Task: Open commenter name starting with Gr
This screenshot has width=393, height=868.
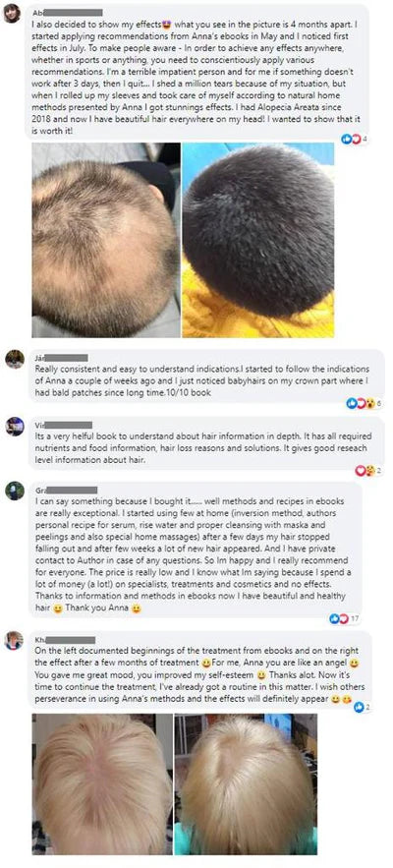Action: point(66,490)
